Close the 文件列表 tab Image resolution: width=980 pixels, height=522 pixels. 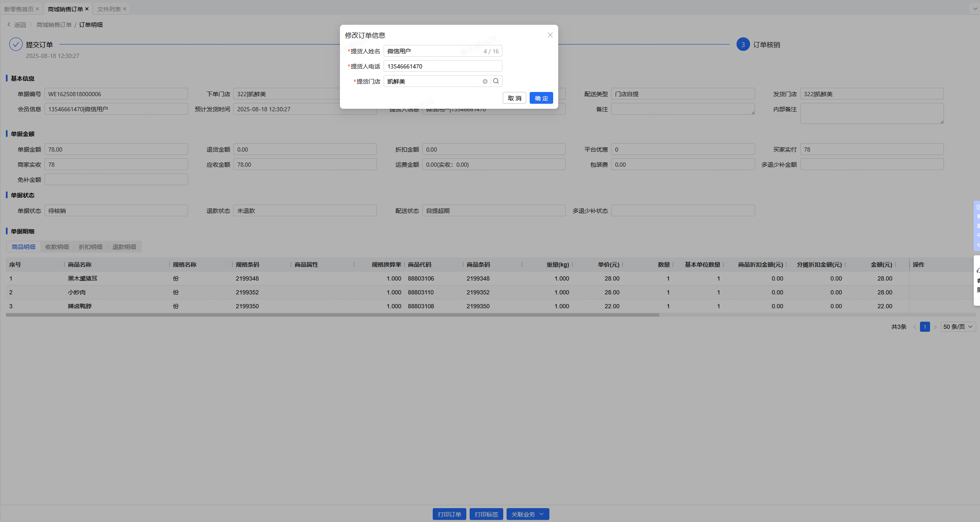click(125, 9)
